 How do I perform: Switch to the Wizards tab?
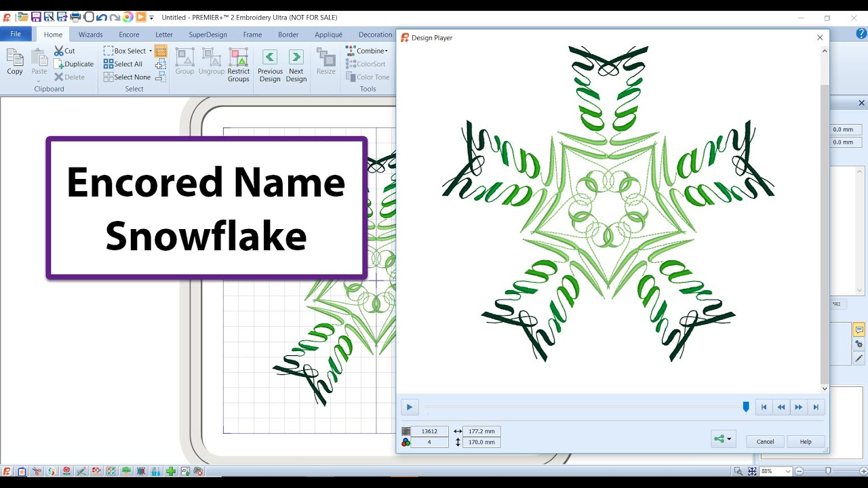pos(91,35)
